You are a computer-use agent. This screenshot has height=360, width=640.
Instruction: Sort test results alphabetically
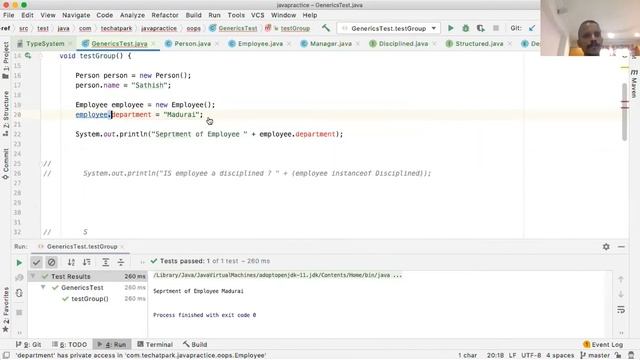pos(71,262)
